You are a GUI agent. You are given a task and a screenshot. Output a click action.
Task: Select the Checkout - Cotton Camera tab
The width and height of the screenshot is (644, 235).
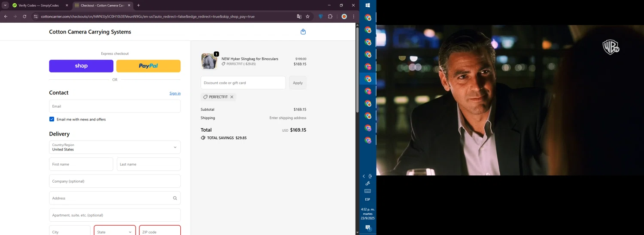(102, 6)
